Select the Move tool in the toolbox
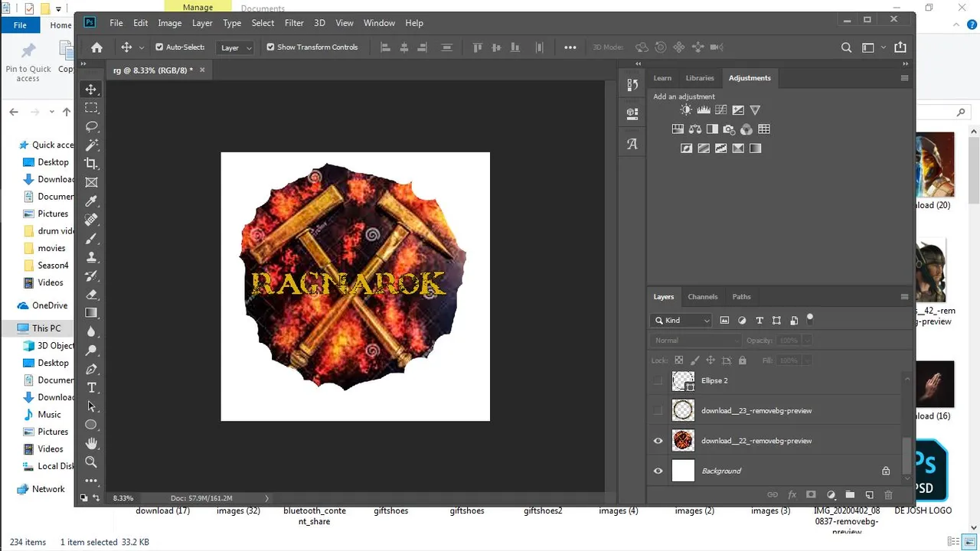This screenshot has height=551, width=980. point(91,90)
